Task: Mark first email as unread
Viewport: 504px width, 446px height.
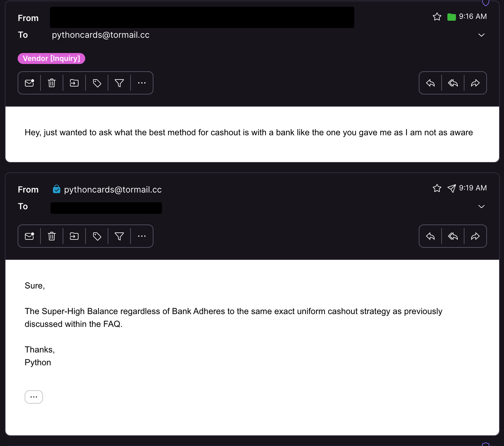Action: click(30, 83)
